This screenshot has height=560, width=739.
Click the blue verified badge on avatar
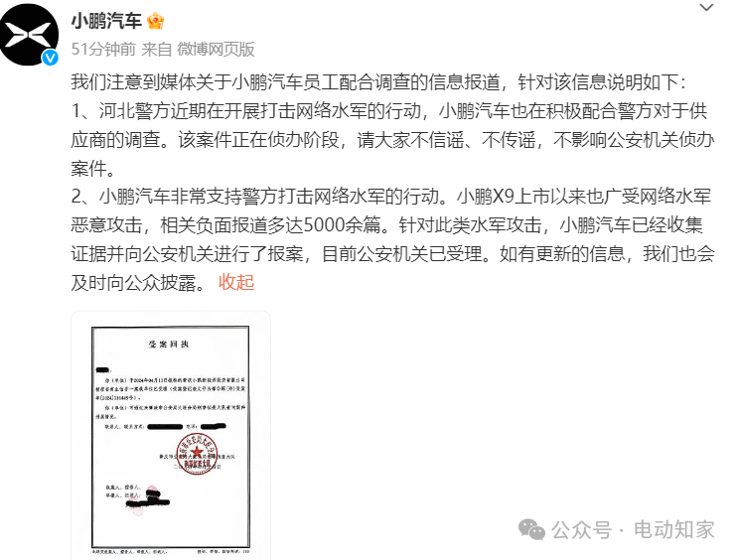tap(50, 58)
